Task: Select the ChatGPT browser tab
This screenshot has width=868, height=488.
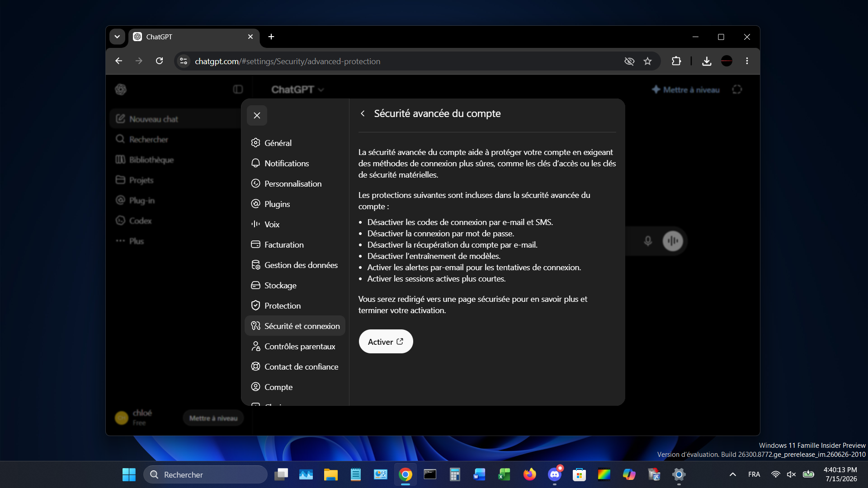Action: point(194,37)
